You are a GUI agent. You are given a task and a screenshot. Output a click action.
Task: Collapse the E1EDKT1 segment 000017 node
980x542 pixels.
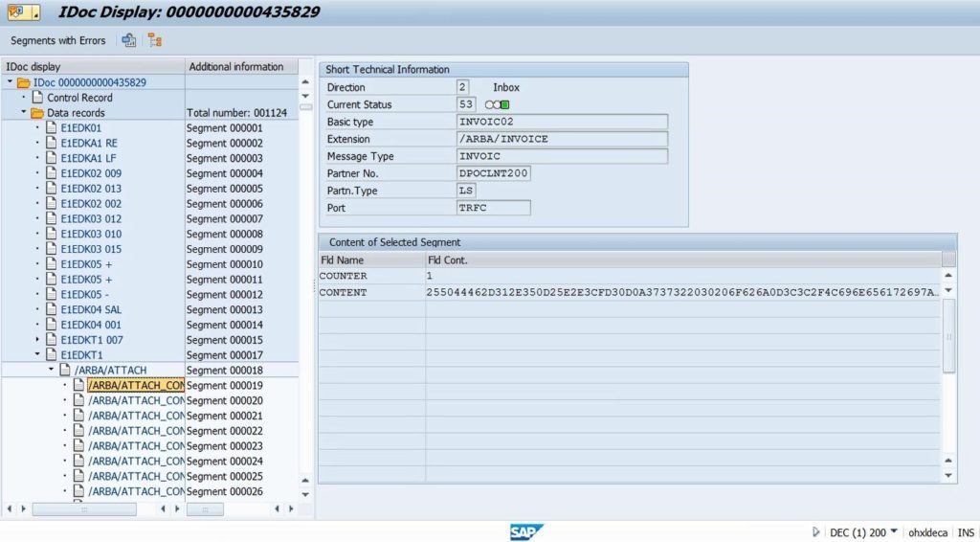pyautogui.click(x=37, y=354)
